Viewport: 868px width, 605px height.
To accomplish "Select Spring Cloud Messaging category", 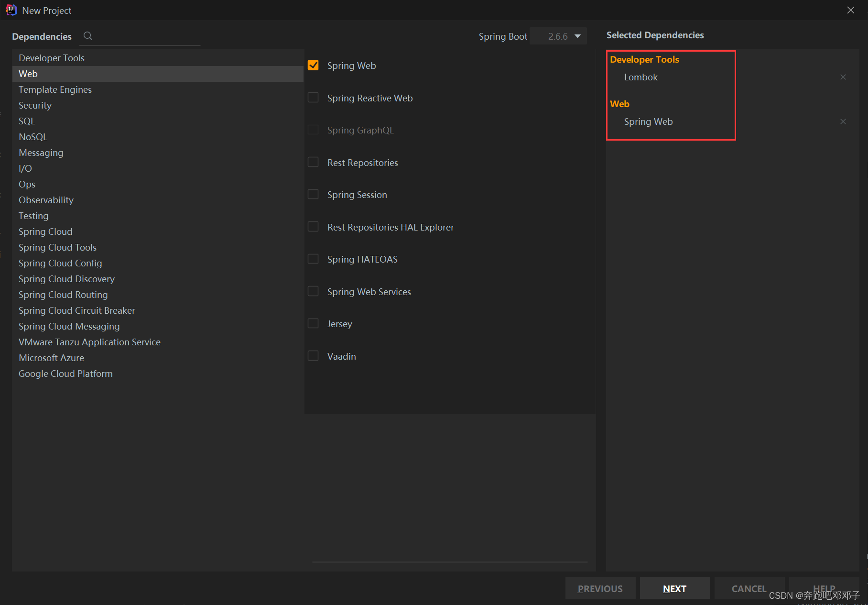I will [158, 326].
